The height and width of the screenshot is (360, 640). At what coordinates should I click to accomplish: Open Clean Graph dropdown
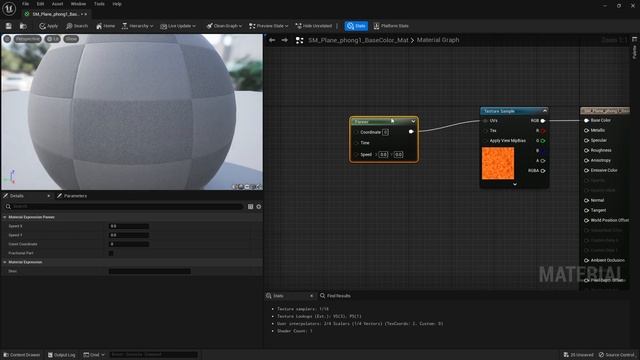[x=224, y=26]
